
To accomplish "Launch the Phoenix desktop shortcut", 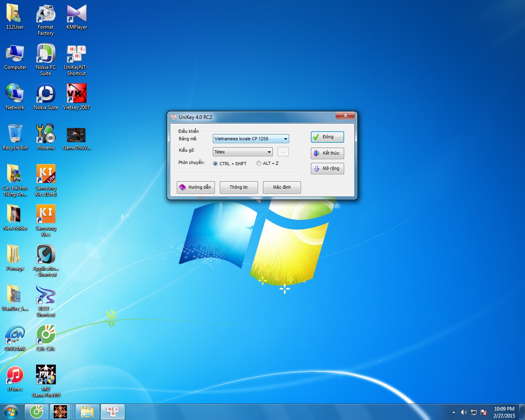I will 46,137.
